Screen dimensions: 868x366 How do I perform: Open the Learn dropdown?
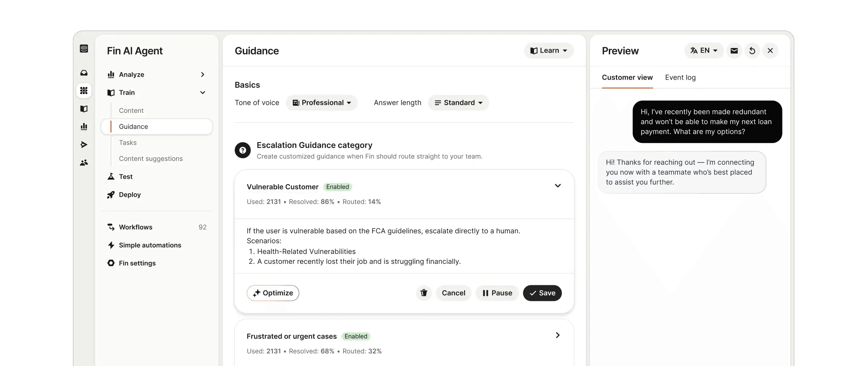(549, 51)
